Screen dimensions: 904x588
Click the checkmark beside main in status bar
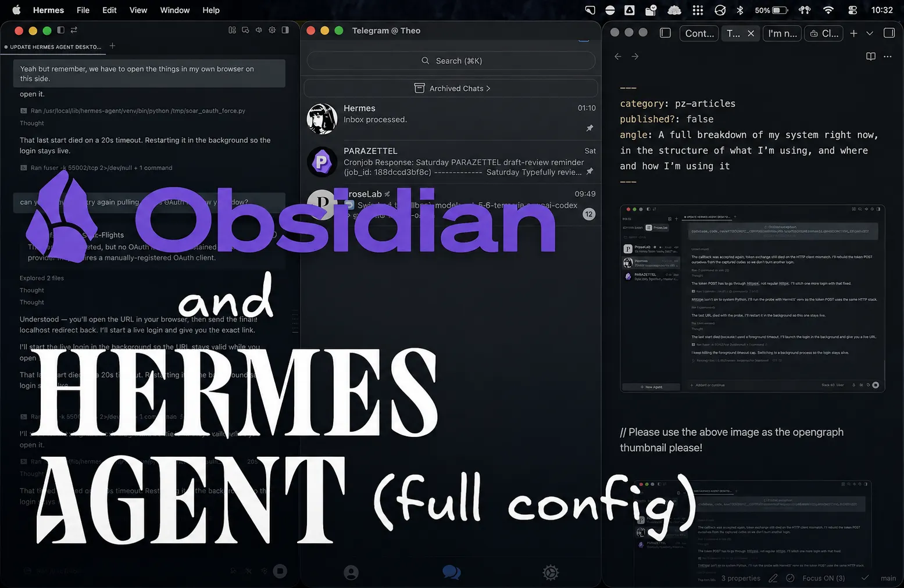point(865,578)
